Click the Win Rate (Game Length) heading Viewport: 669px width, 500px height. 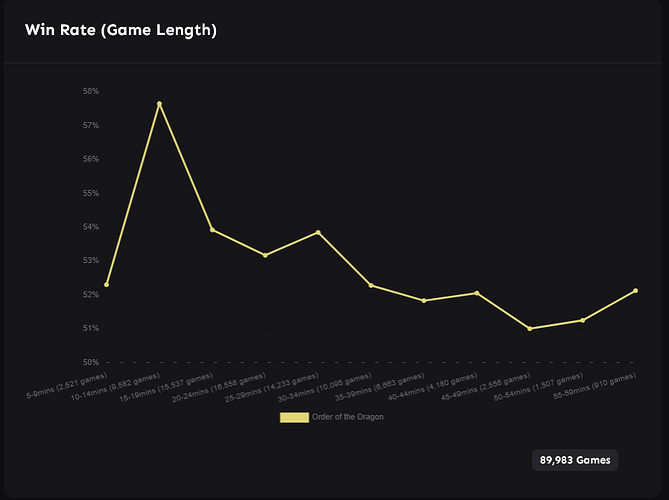click(x=121, y=30)
